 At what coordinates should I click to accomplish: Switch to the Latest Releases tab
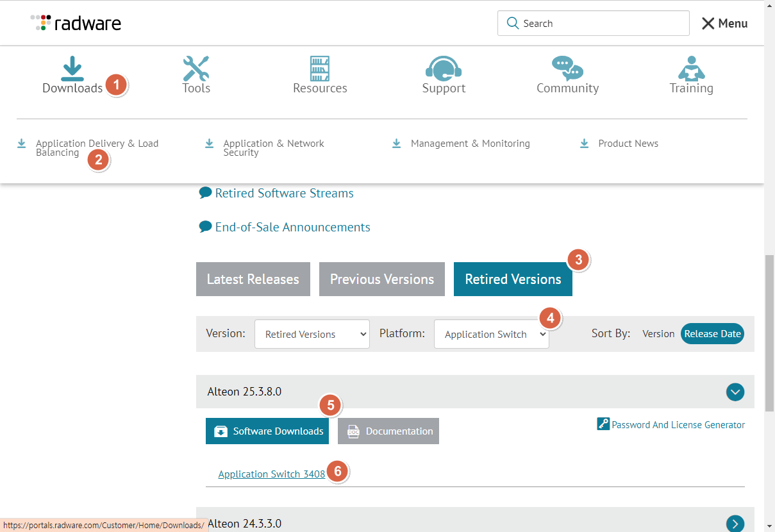[253, 279]
